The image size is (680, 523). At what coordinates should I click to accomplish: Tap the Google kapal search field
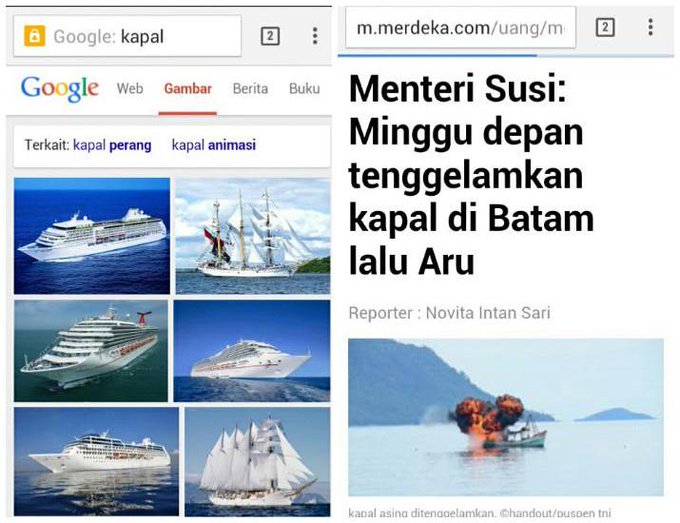pyautogui.click(x=128, y=36)
